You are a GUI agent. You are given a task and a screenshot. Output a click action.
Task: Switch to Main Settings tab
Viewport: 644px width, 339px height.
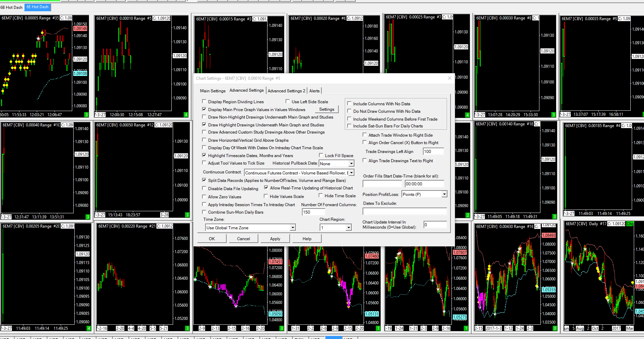(x=213, y=91)
